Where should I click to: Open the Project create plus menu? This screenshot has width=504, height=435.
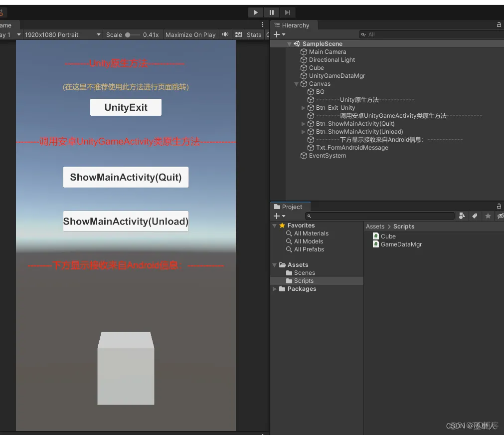tap(279, 216)
